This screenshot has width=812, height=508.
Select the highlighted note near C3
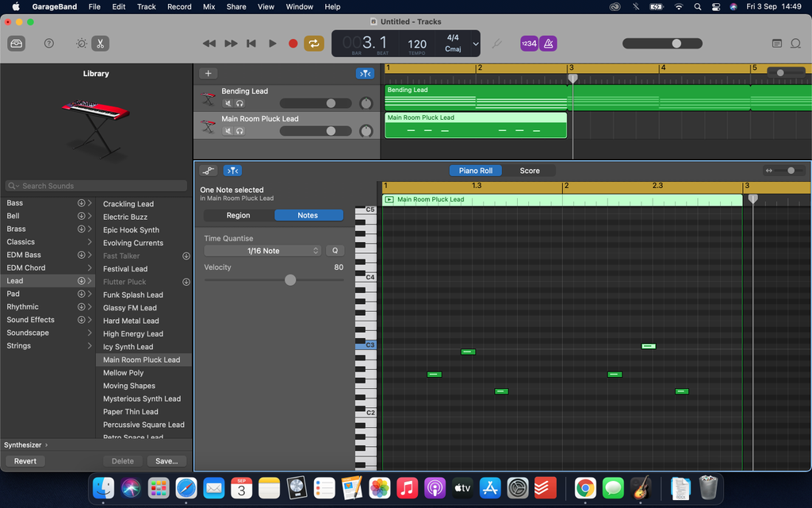[x=649, y=346]
